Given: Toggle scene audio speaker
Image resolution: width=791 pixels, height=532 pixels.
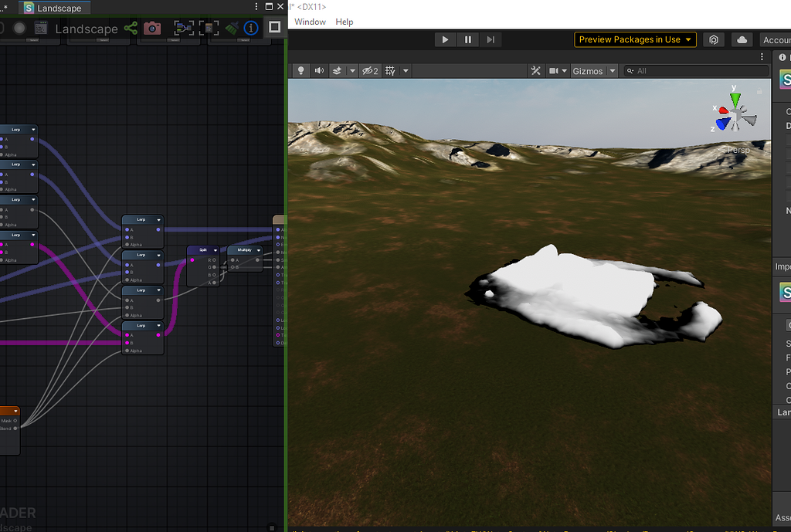Looking at the screenshot, I should tap(319, 71).
